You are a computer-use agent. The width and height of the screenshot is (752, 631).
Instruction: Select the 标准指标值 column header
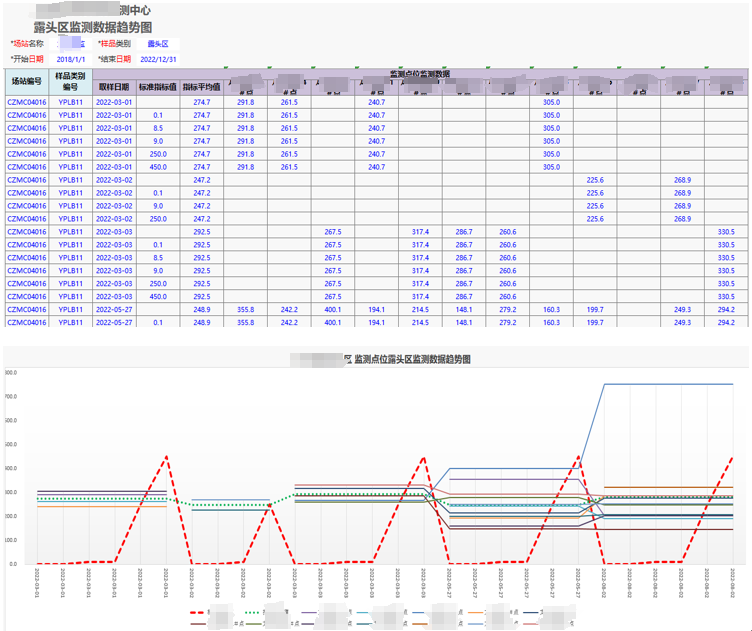click(x=158, y=86)
